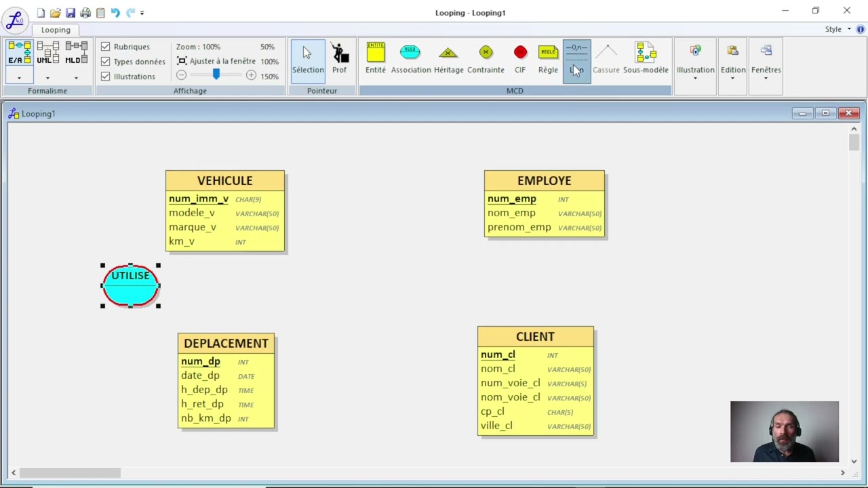The image size is (868, 488).
Task: Open the Edition dropdown menu
Action: click(x=732, y=62)
